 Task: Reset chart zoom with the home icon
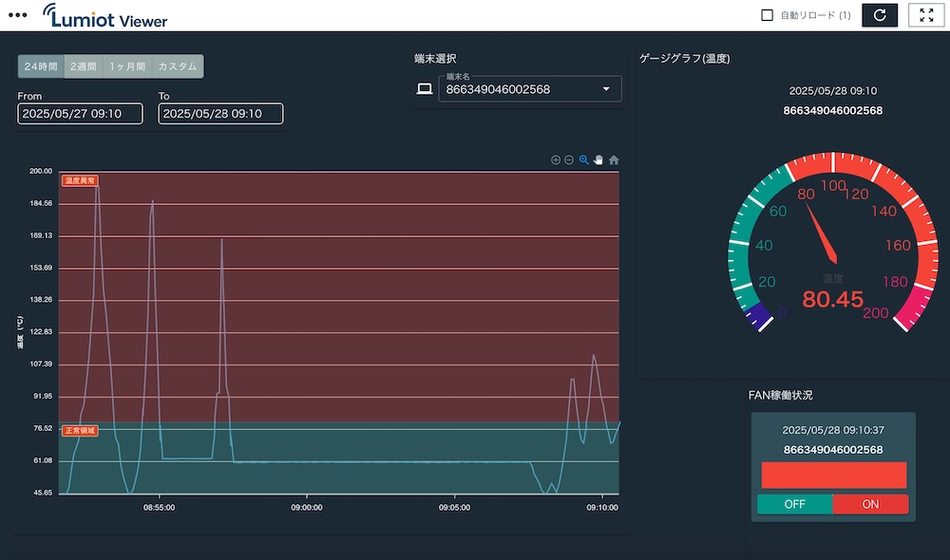[x=614, y=160]
